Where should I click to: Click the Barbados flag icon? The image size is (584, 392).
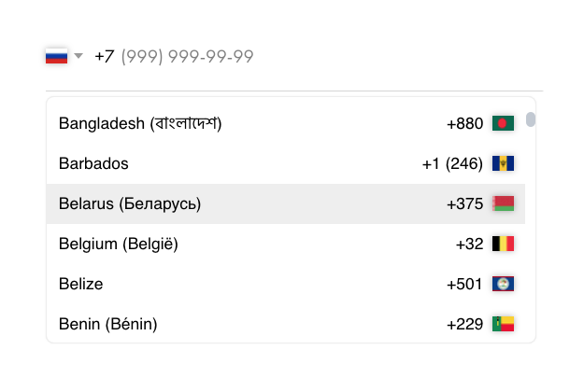point(503,163)
